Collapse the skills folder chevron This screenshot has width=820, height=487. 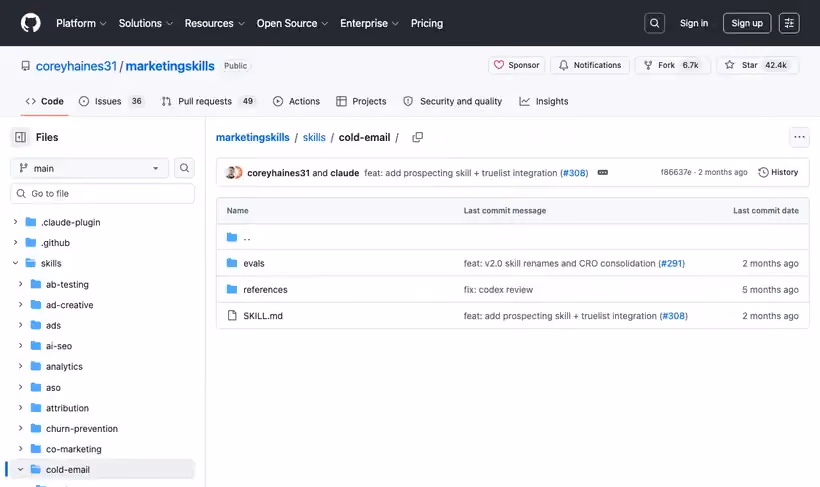15,263
